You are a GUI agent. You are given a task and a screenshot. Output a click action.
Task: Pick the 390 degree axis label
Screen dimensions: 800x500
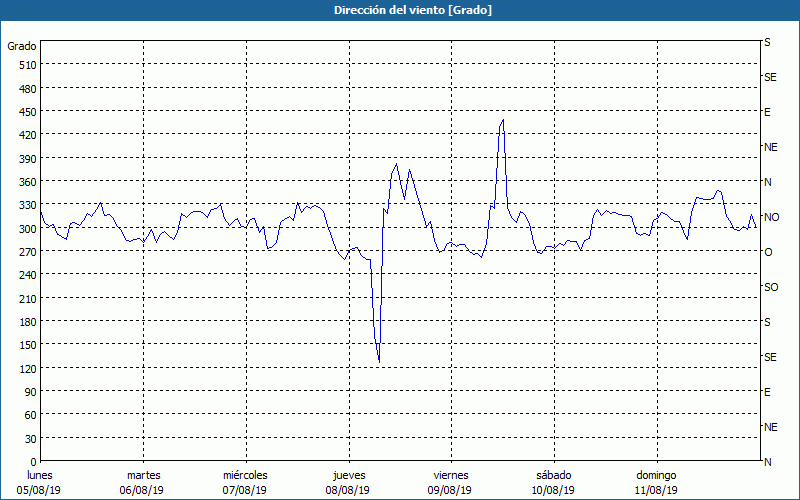[29, 159]
